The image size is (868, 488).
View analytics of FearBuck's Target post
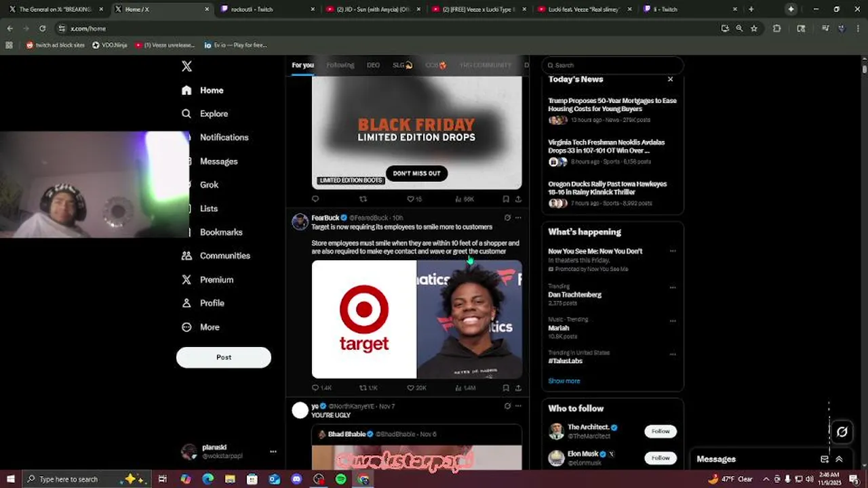pyautogui.click(x=465, y=388)
